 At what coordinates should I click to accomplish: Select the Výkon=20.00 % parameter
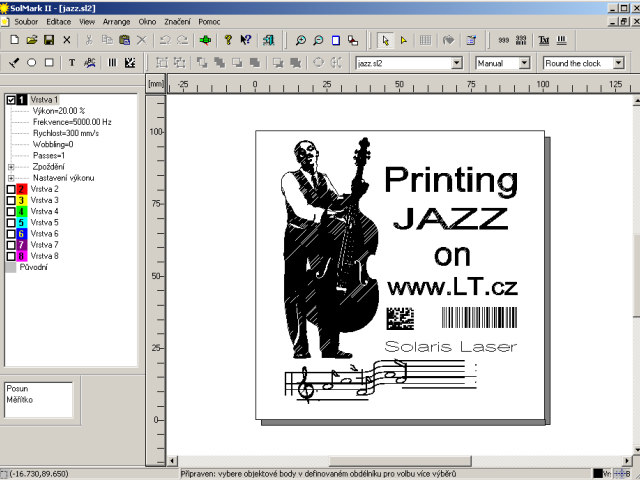[x=59, y=111]
